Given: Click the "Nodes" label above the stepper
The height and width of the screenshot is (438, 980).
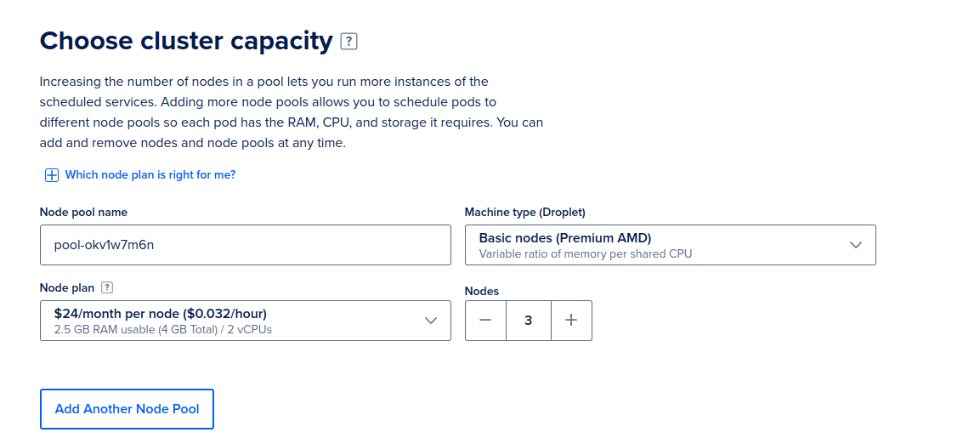Looking at the screenshot, I should coord(482,291).
